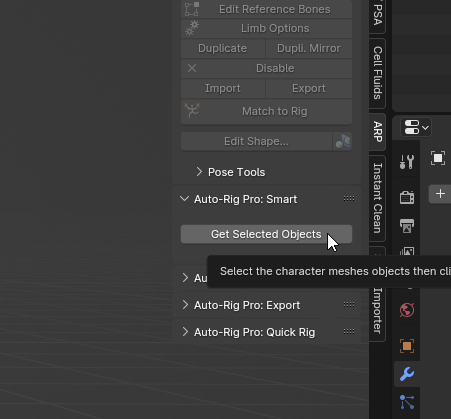The height and width of the screenshot is (419, 451).
Task: Click Dupli. Mirror
Action: click(x=309, y=48)
